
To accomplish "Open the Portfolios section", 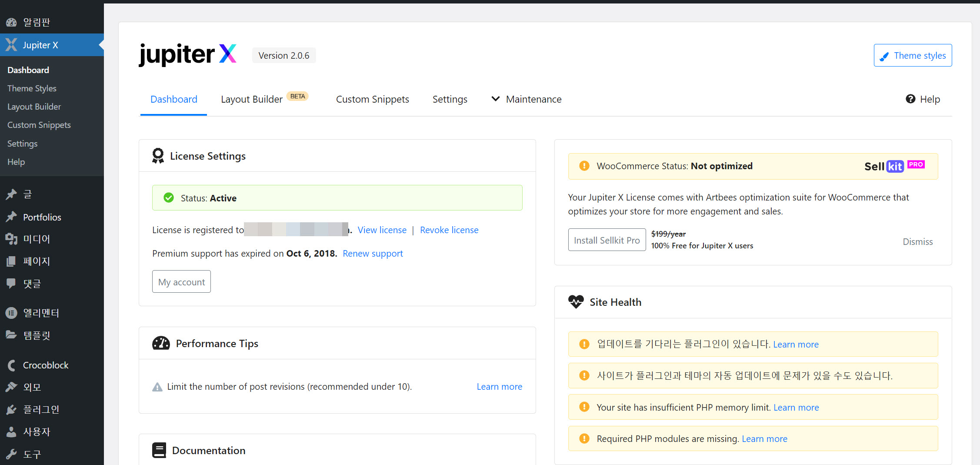I will point(42,217).
